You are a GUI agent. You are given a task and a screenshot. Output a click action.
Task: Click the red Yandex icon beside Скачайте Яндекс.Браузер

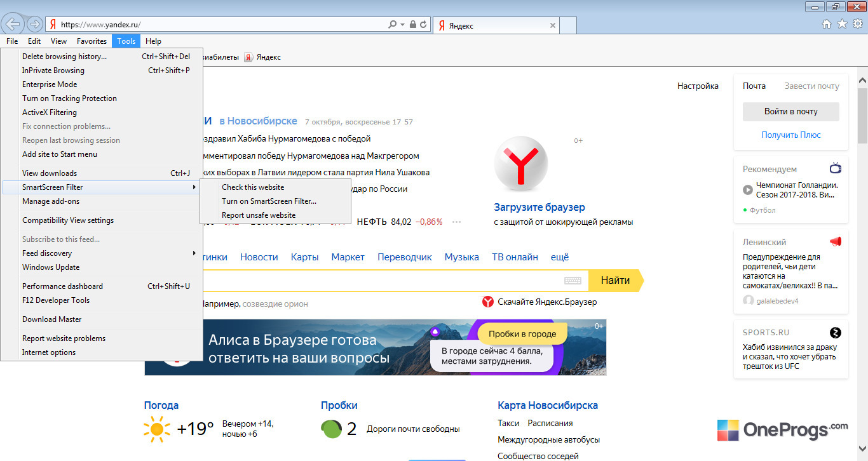(488, 302)
